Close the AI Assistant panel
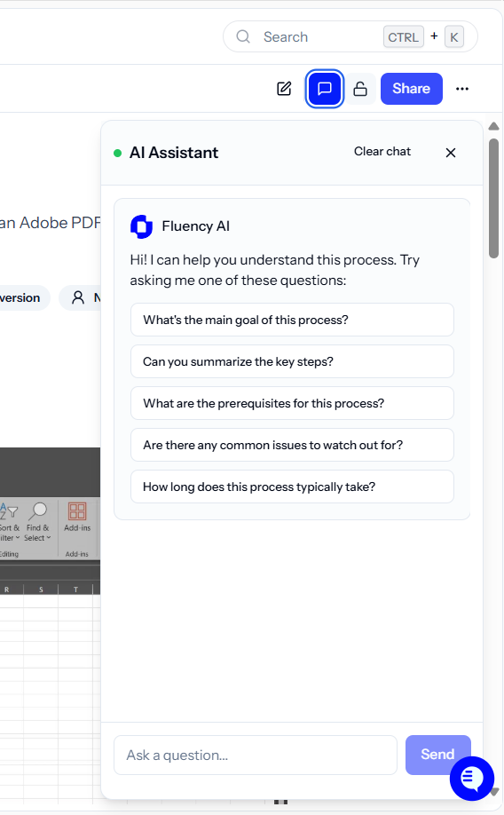This screenshot has height=815, width=504. pos(451,153)
